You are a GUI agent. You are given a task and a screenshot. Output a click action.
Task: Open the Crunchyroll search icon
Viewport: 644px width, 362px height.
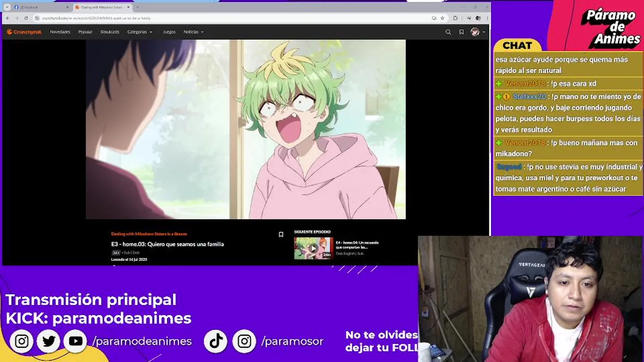[x=448, y=32]
